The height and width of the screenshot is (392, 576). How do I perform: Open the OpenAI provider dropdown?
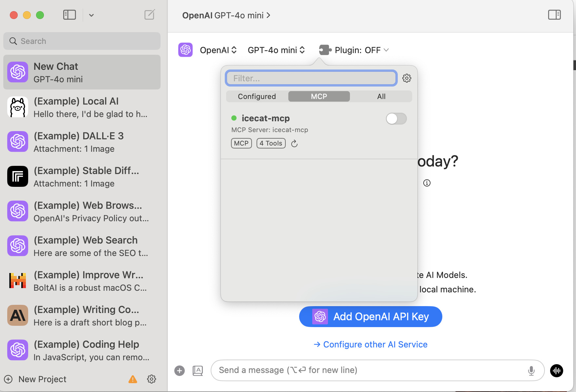(x=218, y=50)
